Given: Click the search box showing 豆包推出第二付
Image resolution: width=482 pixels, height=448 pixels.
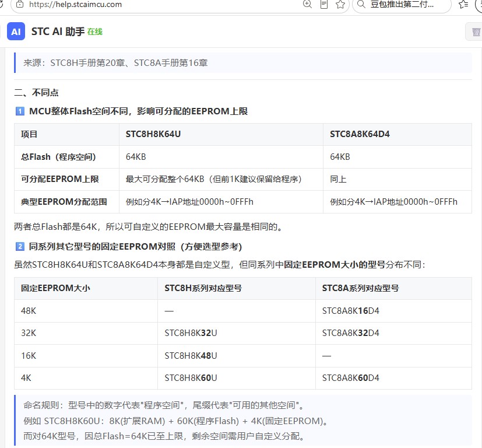Looking at the screenshot, I should (402, 4).
